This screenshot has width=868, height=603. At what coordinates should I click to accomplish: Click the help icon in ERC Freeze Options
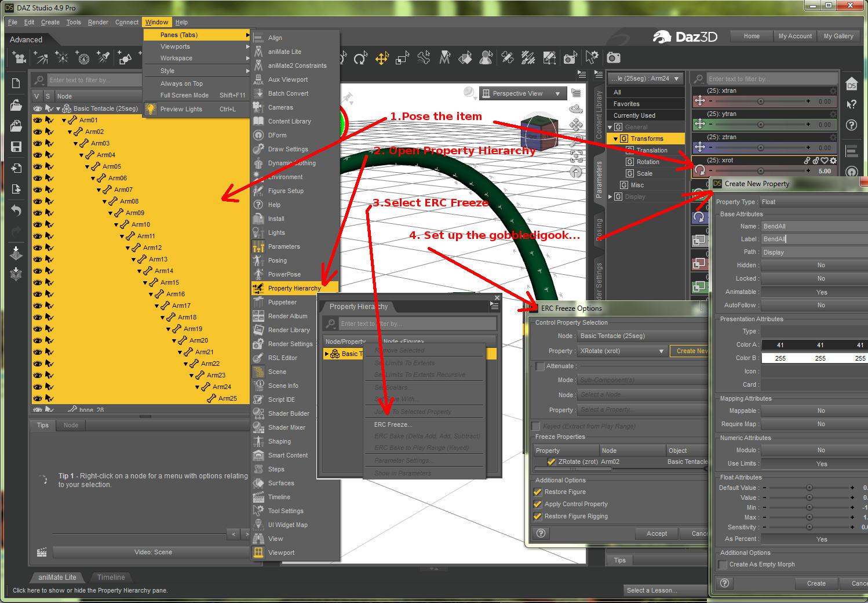tap(541, 533)
